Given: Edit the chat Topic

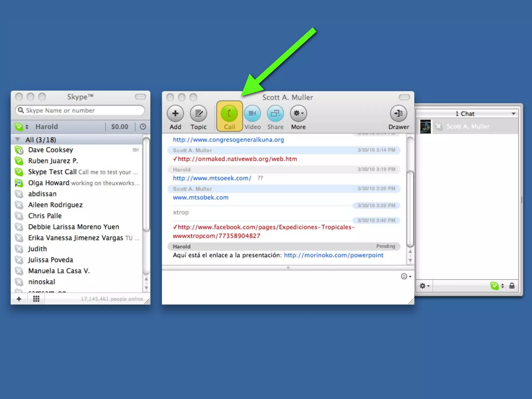Looking at the screenshot, I should pos(198,114).
